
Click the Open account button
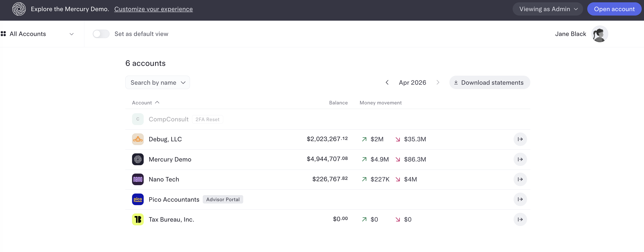[x=614, y=9]
